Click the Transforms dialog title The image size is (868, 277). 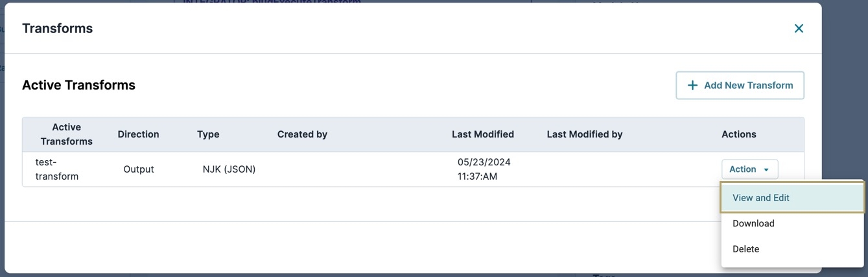(58, 29)
